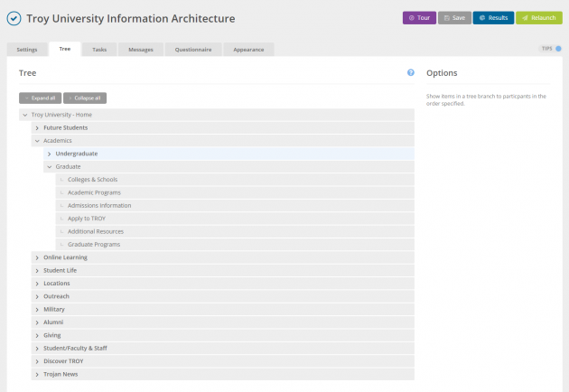Select the Admissions Information item
The image size is (569, 392).
point(235,205)
